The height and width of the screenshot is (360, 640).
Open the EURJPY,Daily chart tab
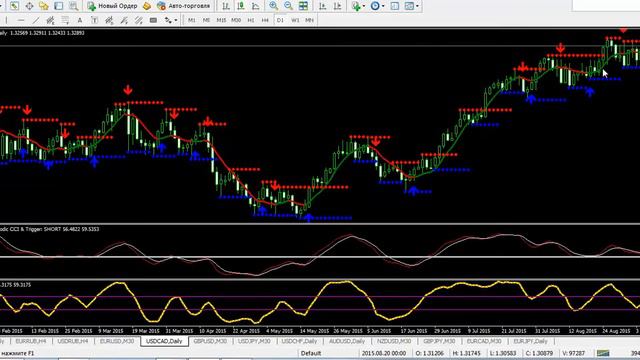(x=530, y=341)
